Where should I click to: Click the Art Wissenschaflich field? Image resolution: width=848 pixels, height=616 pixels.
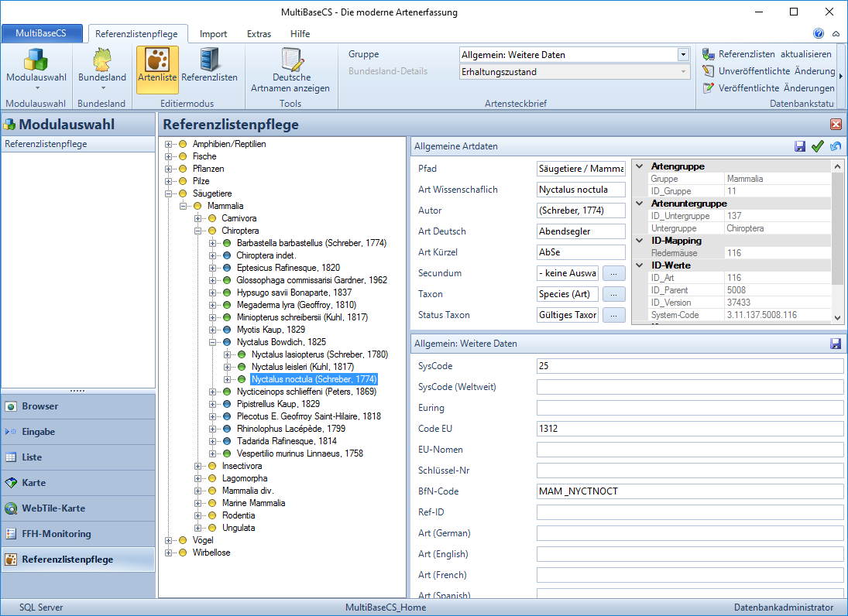tap(581, 190)
